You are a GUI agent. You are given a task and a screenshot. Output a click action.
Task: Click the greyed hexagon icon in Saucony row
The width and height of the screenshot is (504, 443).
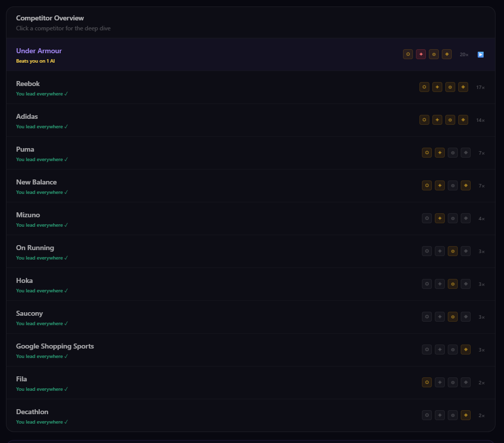427,317
